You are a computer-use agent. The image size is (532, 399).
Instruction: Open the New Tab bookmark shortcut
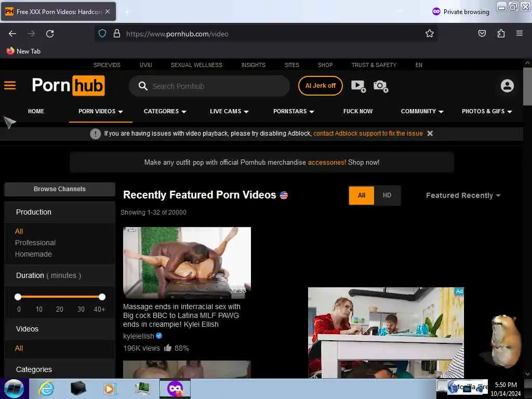[23, 51]
